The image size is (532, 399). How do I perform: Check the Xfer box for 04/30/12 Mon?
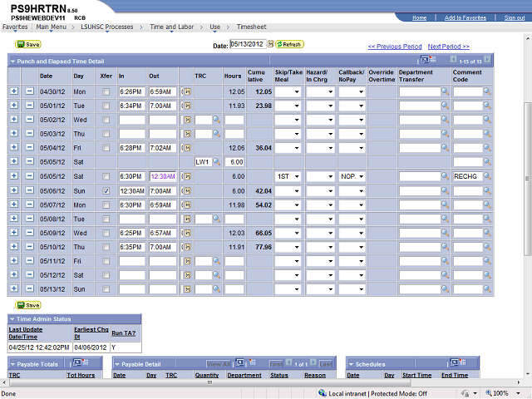point(106,91)
